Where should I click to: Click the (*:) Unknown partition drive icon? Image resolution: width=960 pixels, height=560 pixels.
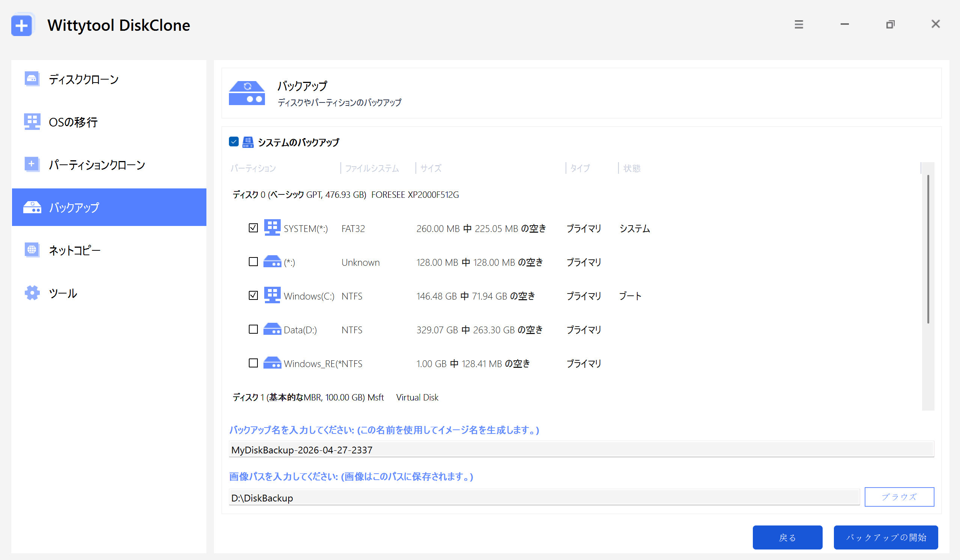click(x=272, y=261)
